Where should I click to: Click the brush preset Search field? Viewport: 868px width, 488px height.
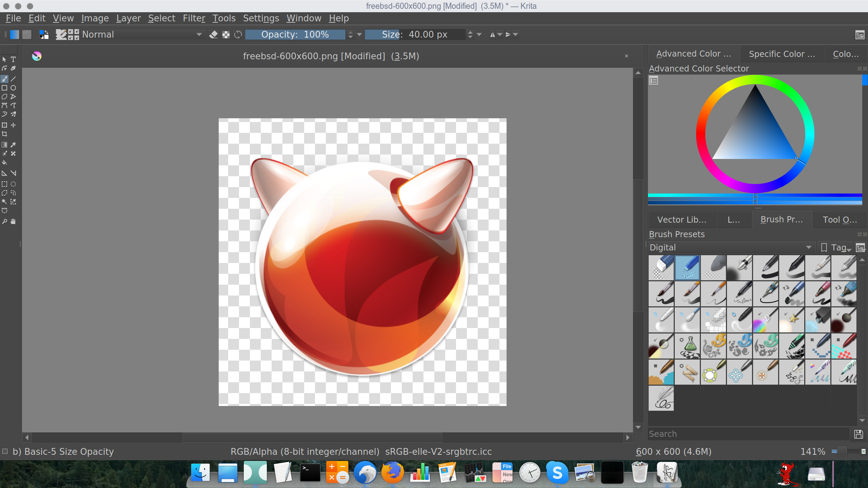pyautogui.click(x=749, y=434)
